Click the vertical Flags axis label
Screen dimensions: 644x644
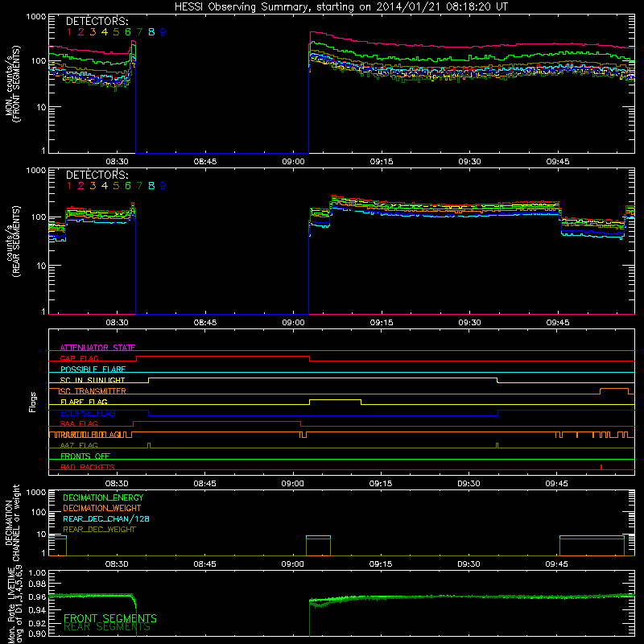coord(33,402)
